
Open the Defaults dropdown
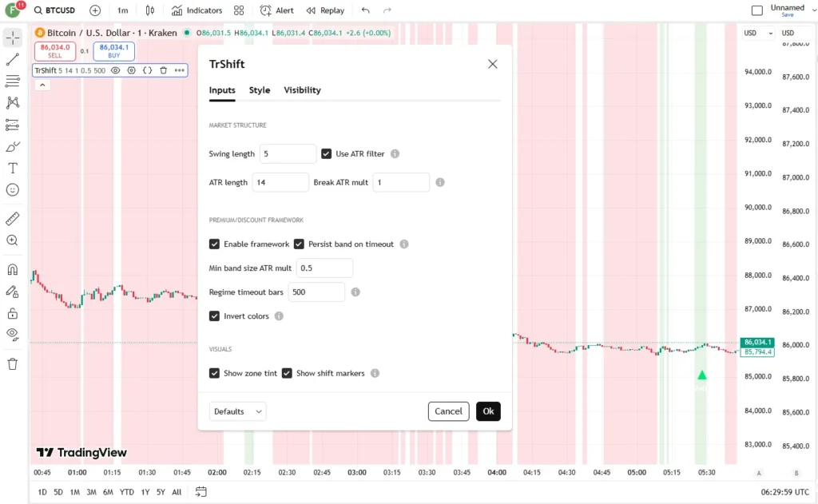(237, 411)
